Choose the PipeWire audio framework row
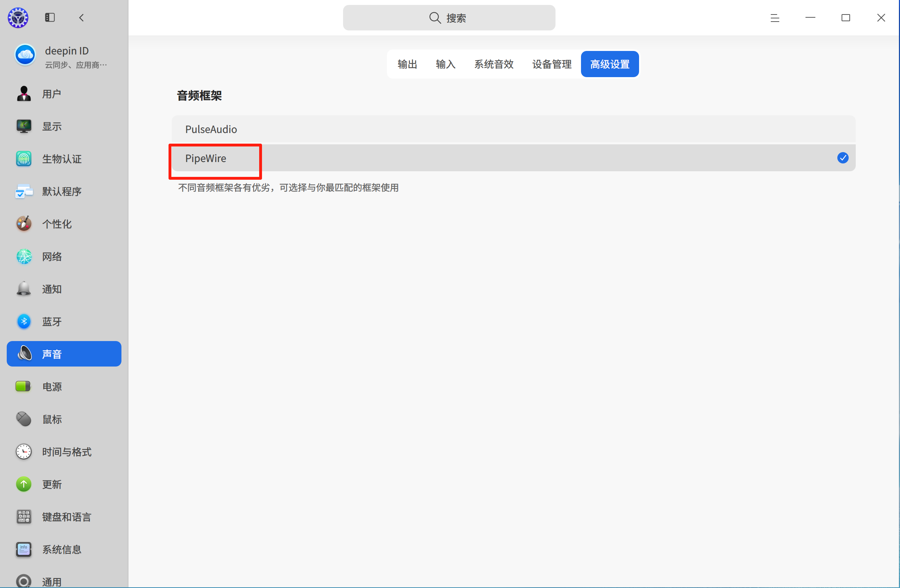The width and height of the screenshot is (900, 588). tap(513, 158)
